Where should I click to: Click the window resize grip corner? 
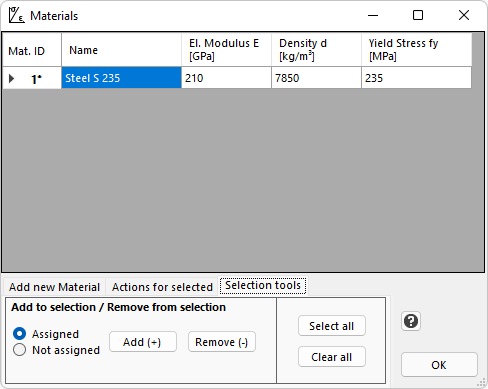[x=481, y=382]
